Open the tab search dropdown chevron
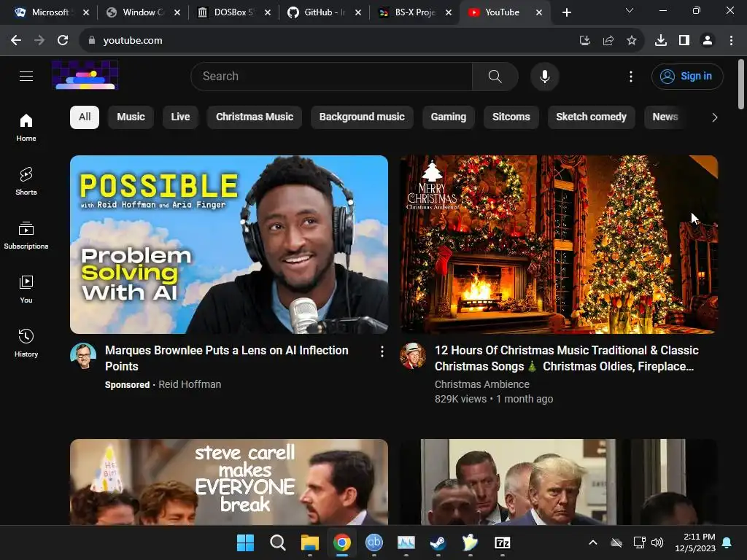The height and width of the screenshot is (560, 747). [630, 10]
